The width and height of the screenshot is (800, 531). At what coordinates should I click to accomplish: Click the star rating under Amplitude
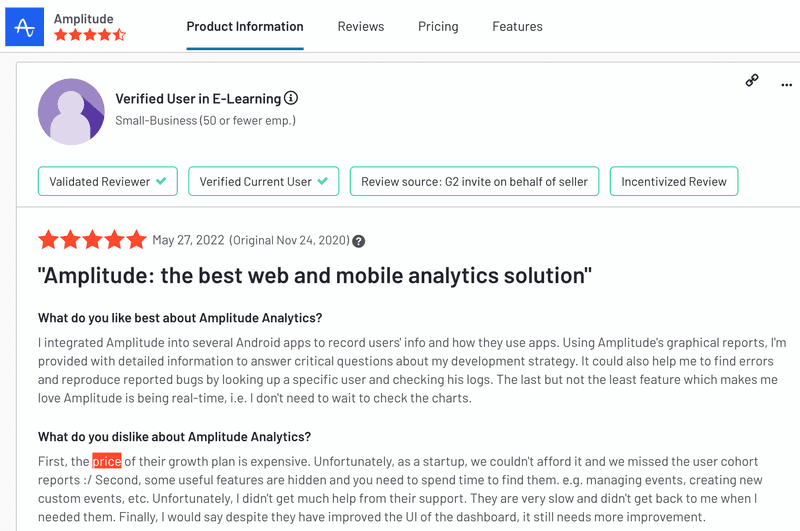point(90,35)
